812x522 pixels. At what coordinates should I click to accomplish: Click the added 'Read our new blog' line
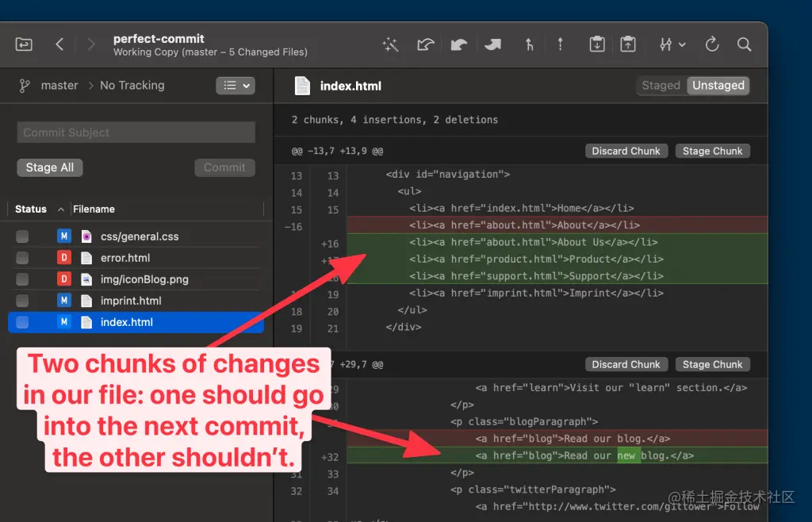click(x=557, y=455)
